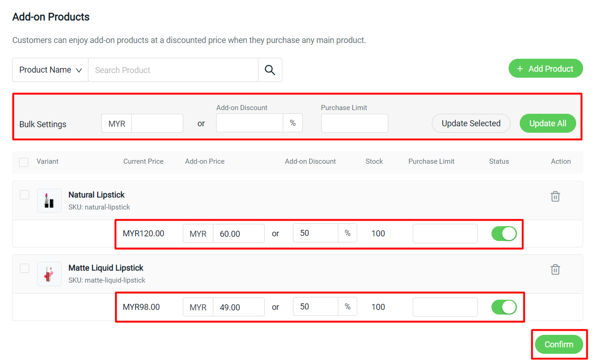Open the Product Name search filter dropdown
This screenshot has height=364, width=597.
50,69
